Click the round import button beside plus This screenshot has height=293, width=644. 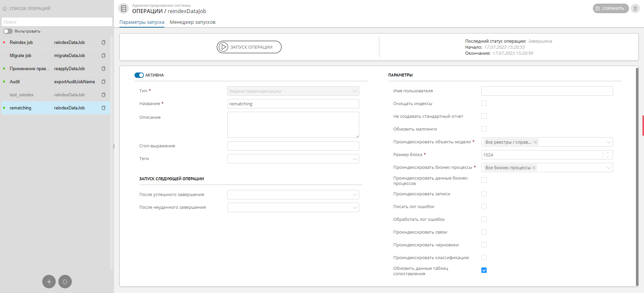click(x=65, y=282)
